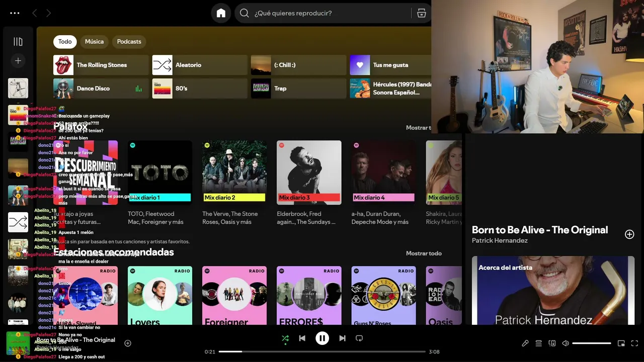Mute the volume via the speaker icon
The width and height of the screenshot is (644, 362).
(x=566, y=343)
